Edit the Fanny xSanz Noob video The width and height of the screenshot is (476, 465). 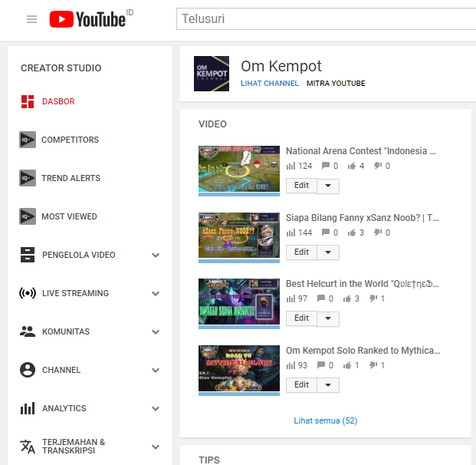pos(301,252)
